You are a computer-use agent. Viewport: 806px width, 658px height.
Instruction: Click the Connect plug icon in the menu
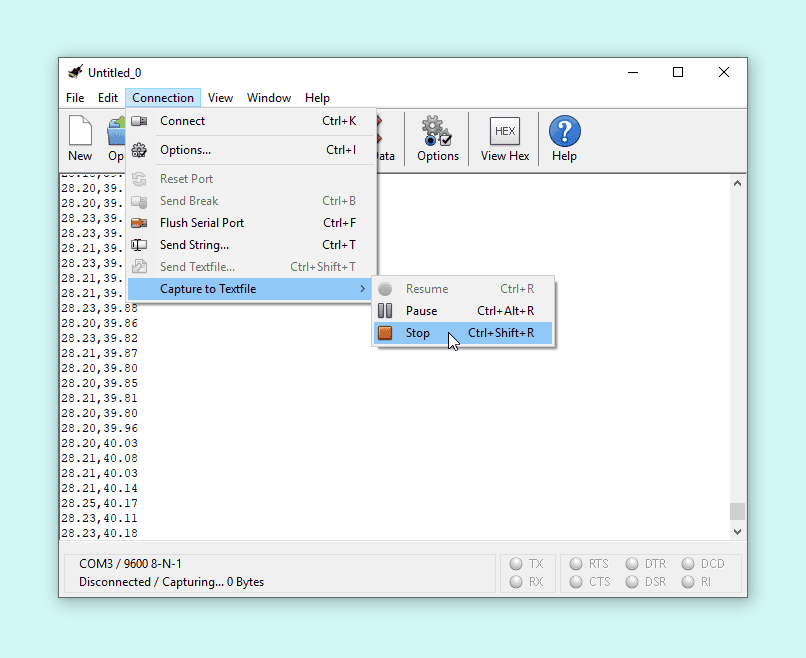click(x=140, y=121)
